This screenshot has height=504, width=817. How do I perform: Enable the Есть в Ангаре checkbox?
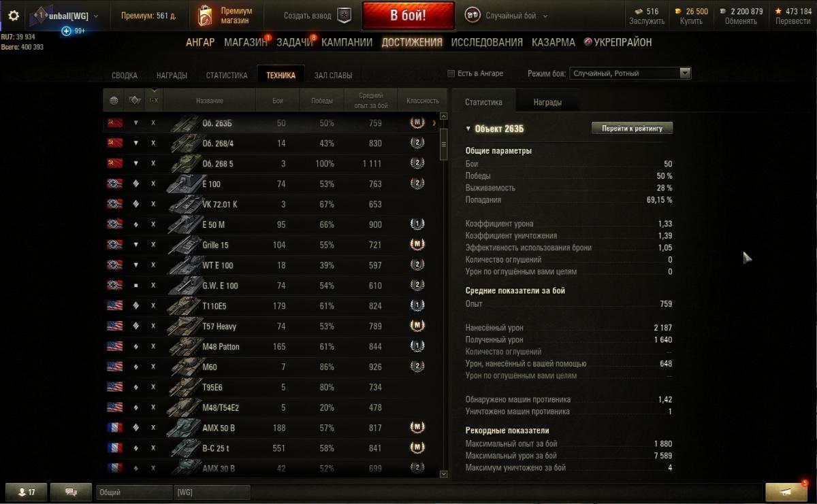tap(451, 73)
